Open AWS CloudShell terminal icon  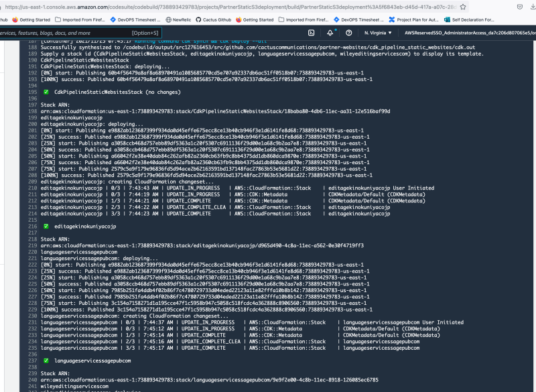point(311,33)
